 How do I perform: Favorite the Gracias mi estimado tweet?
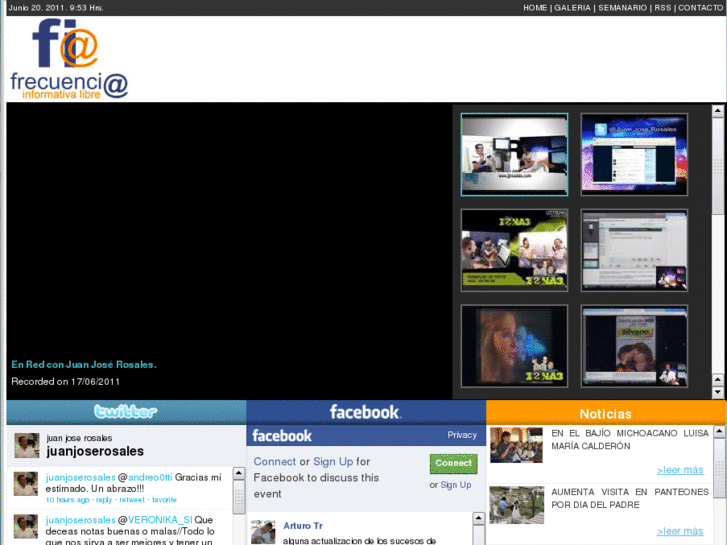(x=164, y=500)
